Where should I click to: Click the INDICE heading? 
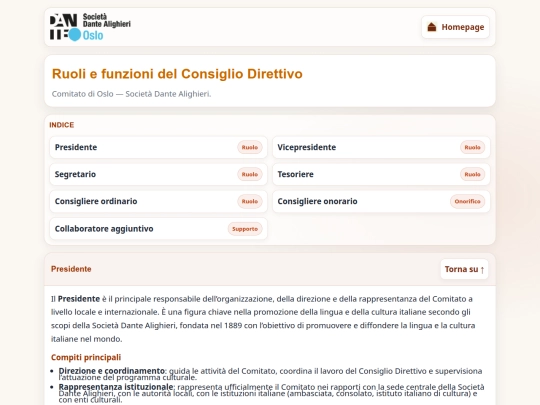point(62,125)
